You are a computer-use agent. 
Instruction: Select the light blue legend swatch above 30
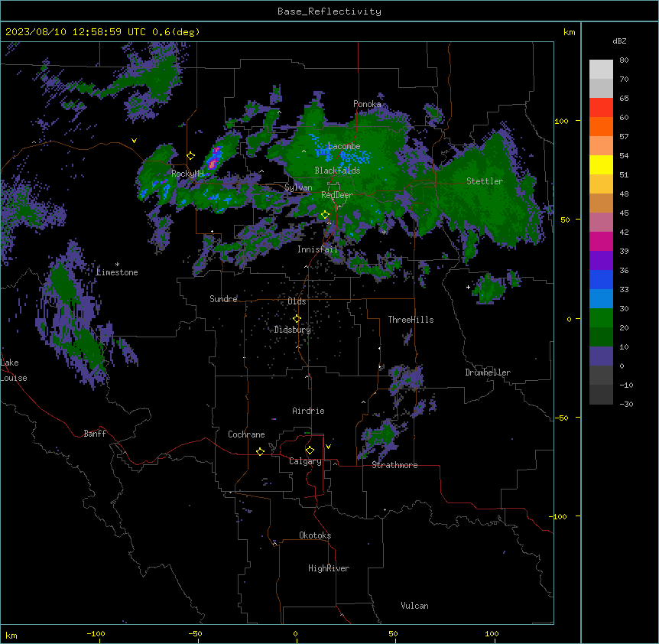(x=601, y=299)
